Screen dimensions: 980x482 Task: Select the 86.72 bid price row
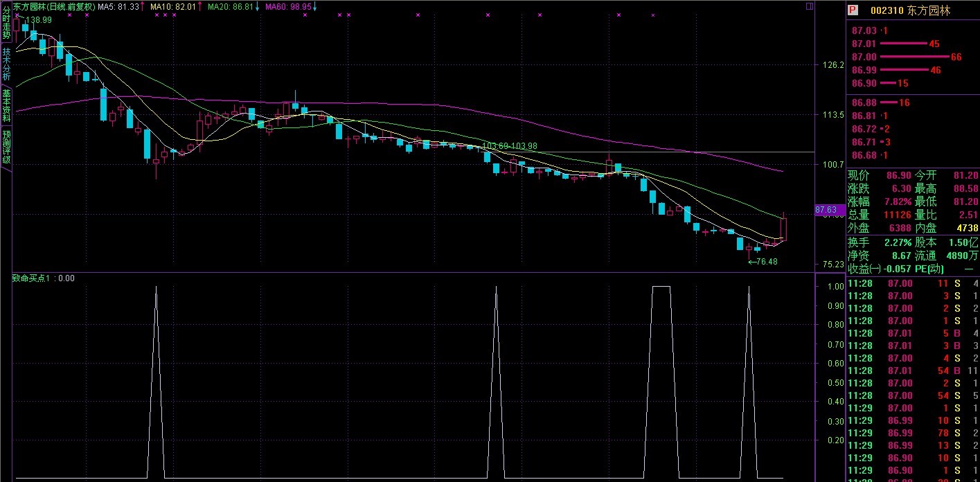pyautogui.click(x=913, y=129)
